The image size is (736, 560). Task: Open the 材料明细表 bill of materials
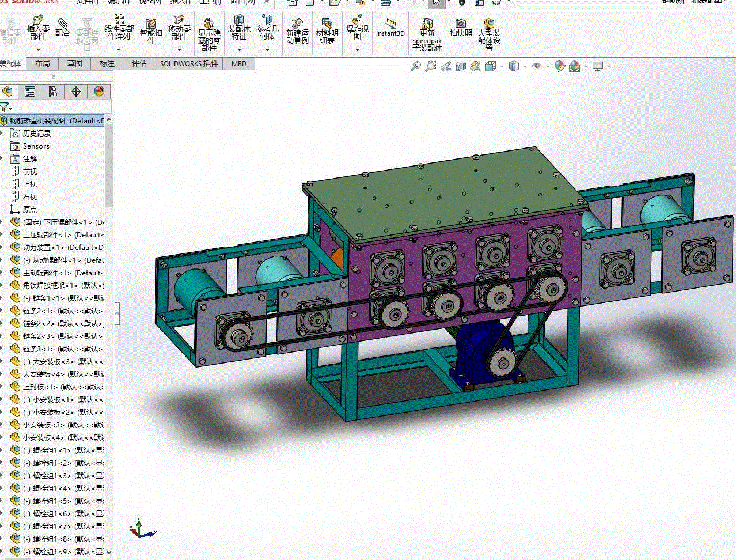[327, 31]
